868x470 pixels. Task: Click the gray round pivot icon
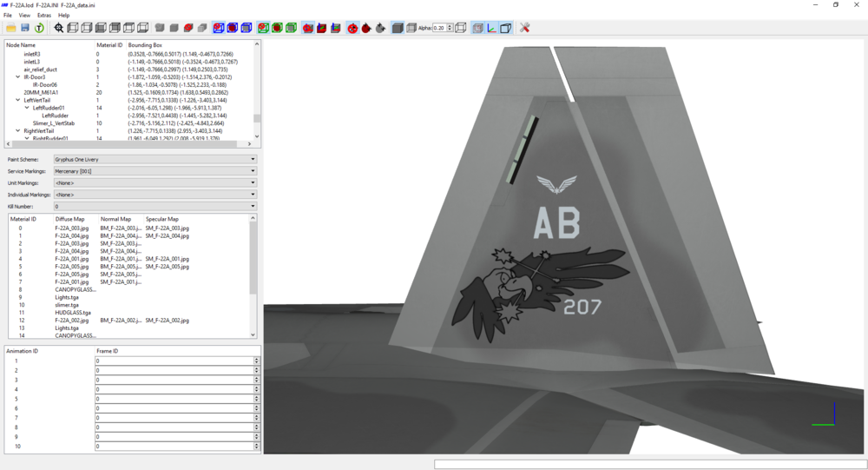380,28
